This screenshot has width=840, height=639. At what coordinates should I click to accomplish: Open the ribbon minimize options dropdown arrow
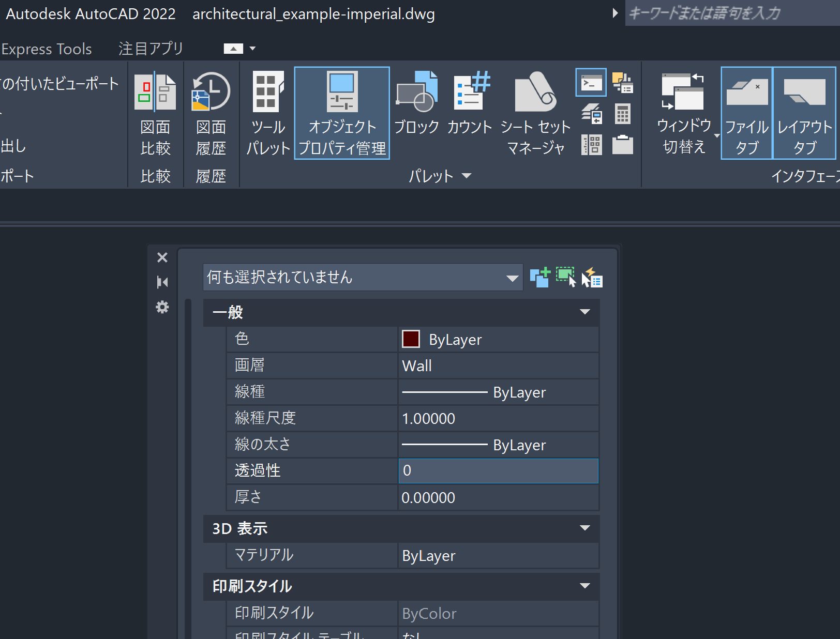[252, 49]
